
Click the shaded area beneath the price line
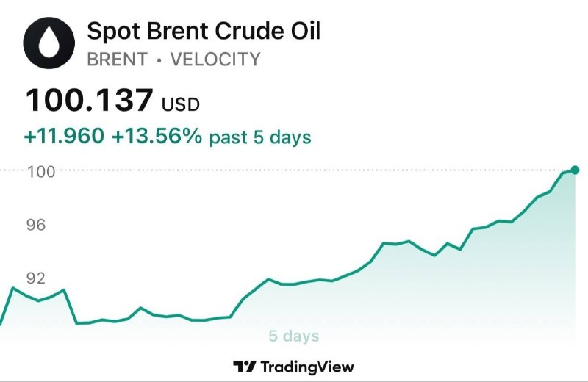coord(412,300)
